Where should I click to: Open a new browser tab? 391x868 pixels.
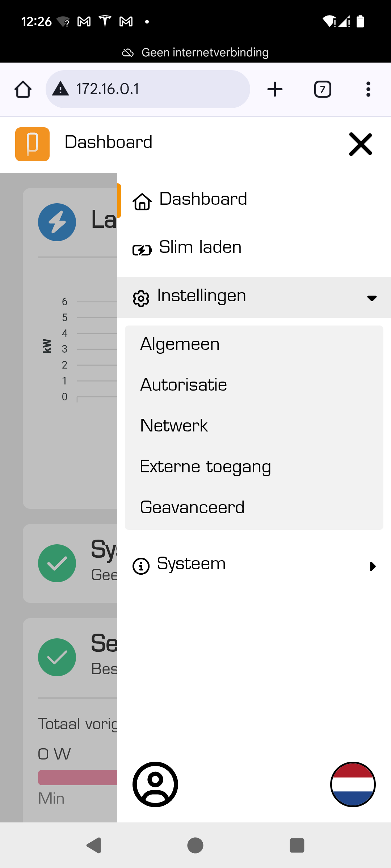[x=275, y=89]
